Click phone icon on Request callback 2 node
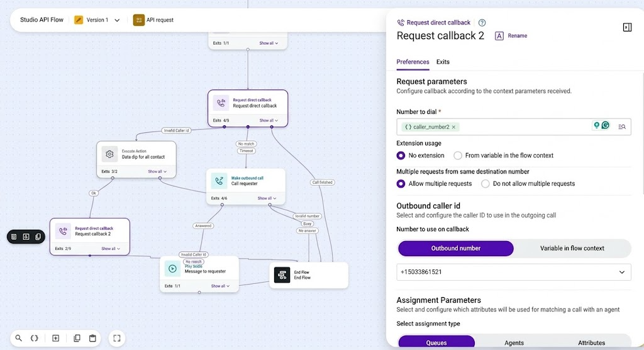644x350 pixels. tap(63, 231)
